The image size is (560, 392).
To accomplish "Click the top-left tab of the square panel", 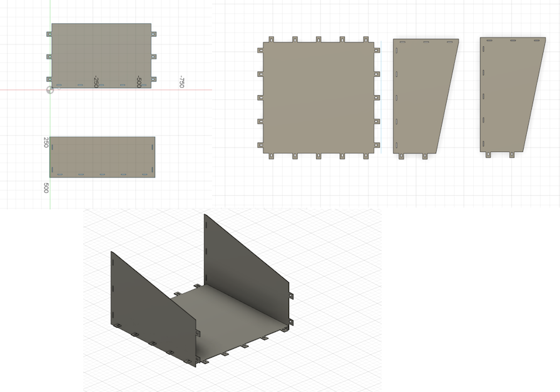I will pyautogui.click(x=271, y=39).
